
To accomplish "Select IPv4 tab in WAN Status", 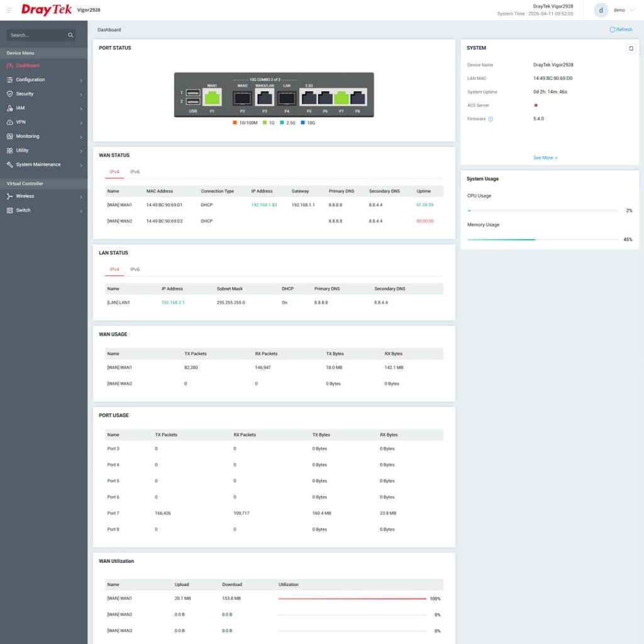I will (x=114, y=172).
